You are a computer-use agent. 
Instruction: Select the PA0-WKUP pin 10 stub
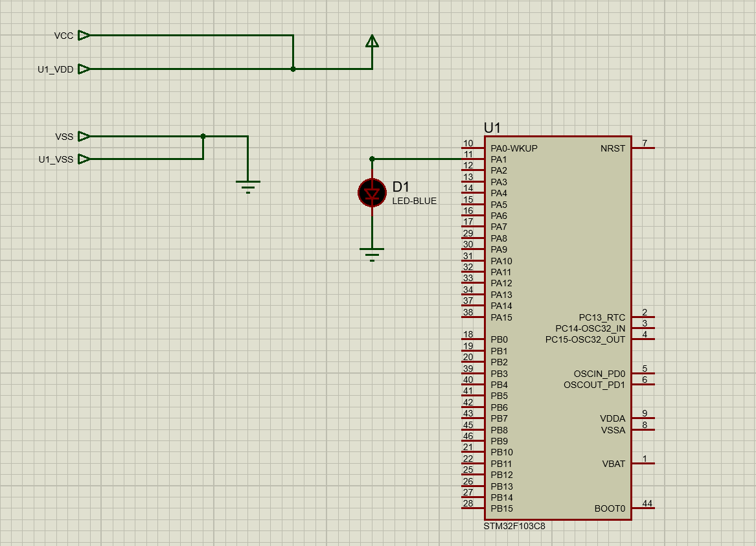472,148
